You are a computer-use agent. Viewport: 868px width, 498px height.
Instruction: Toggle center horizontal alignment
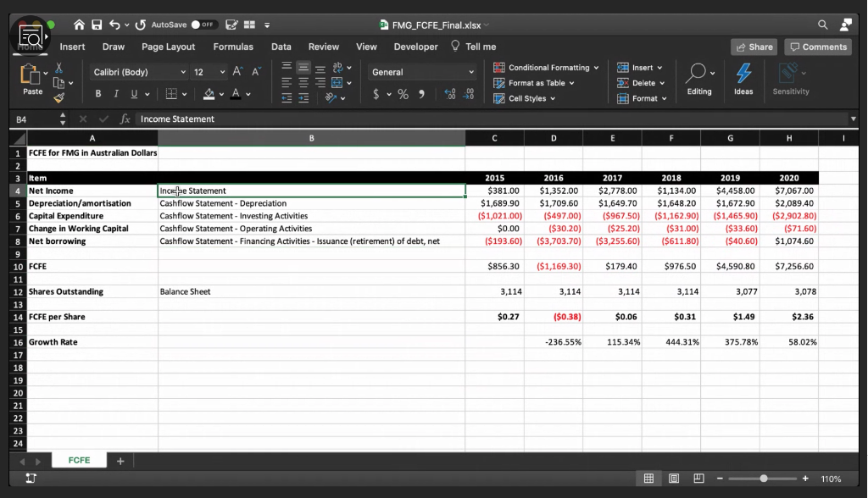tap(303, 83)
